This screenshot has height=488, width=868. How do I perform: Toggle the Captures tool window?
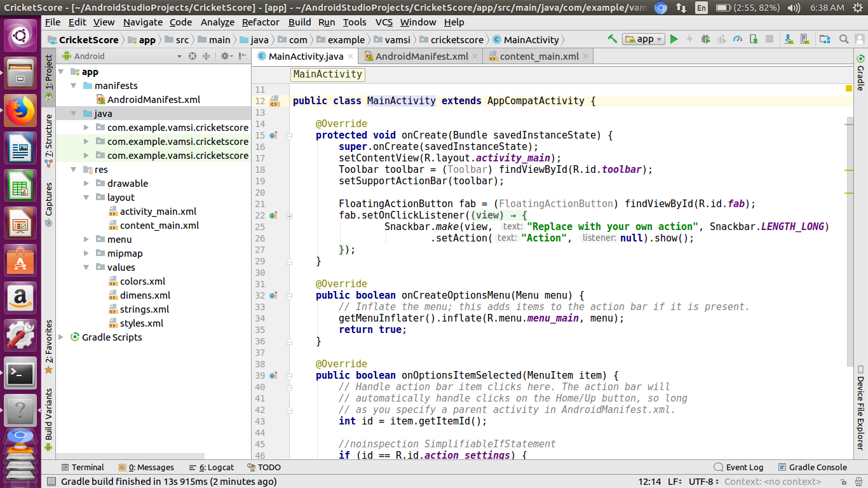click(x=49, y=205)
